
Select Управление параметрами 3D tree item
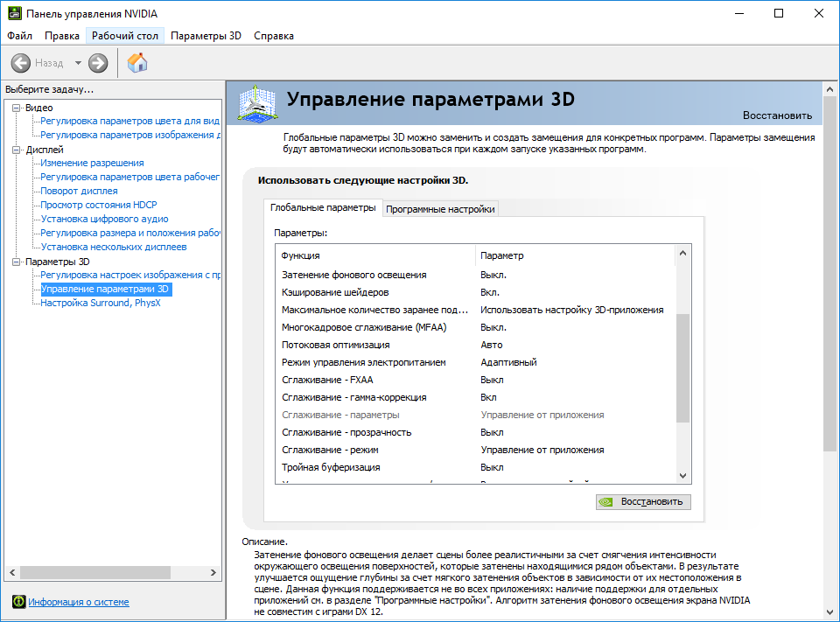coord(105,289)
